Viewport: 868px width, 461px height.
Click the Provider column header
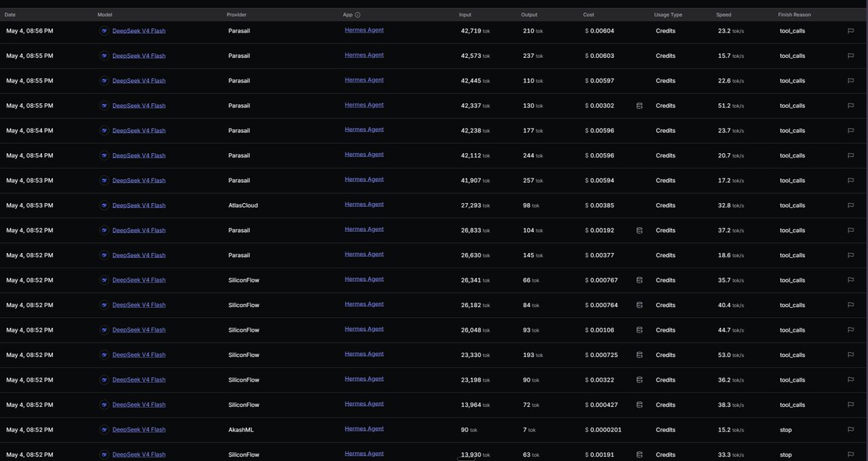tap(237, 14)
